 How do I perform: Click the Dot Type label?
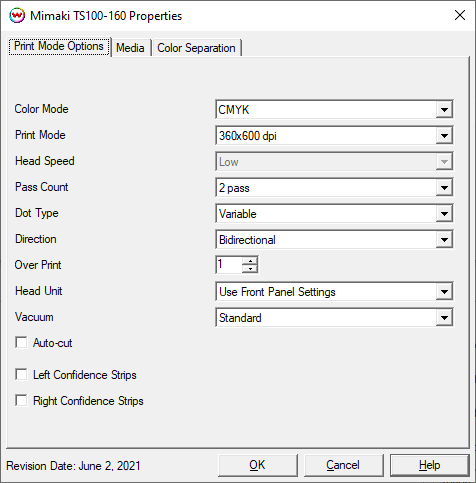click(37, 213)
